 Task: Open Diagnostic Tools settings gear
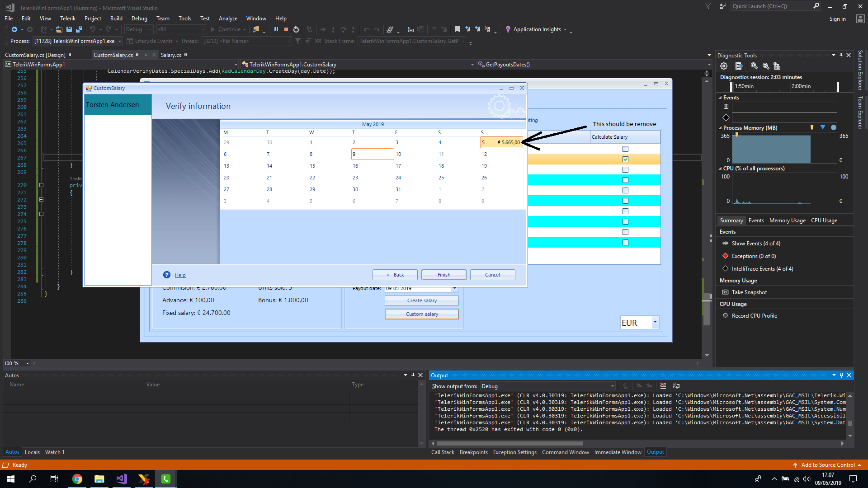click(724, 66)
